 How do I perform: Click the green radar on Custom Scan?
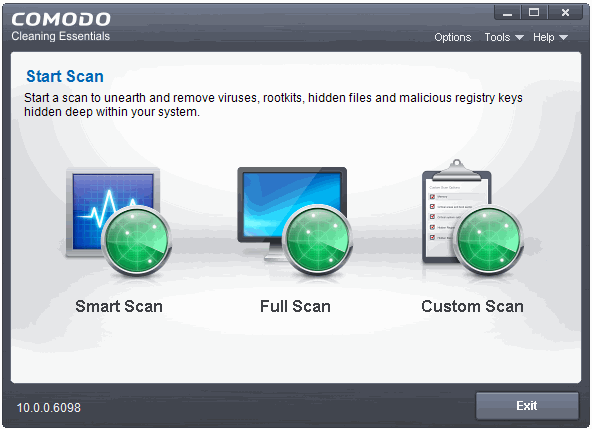(489, 240)
